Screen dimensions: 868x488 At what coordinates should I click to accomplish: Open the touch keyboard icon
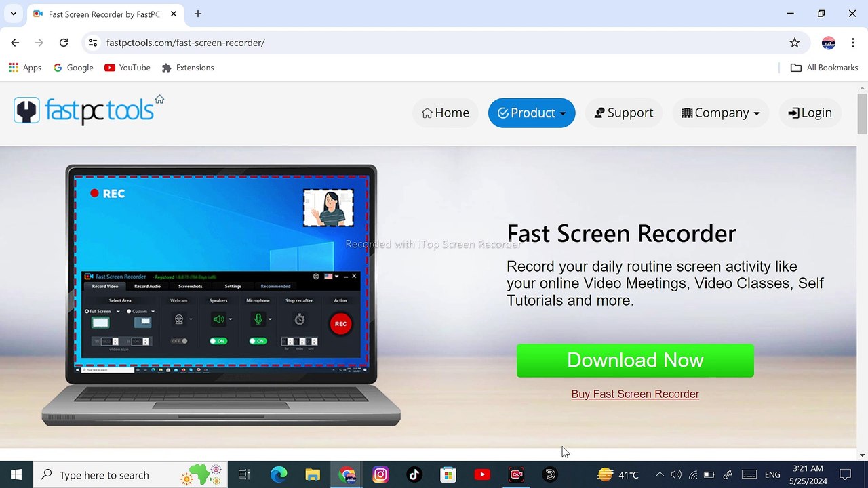pyautogui.click(x=749, y=474)
